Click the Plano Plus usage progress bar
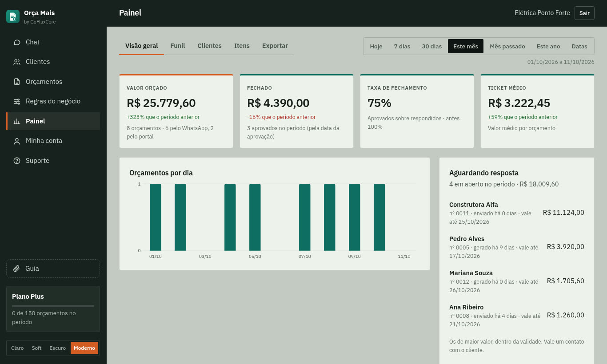 (53, 306)
